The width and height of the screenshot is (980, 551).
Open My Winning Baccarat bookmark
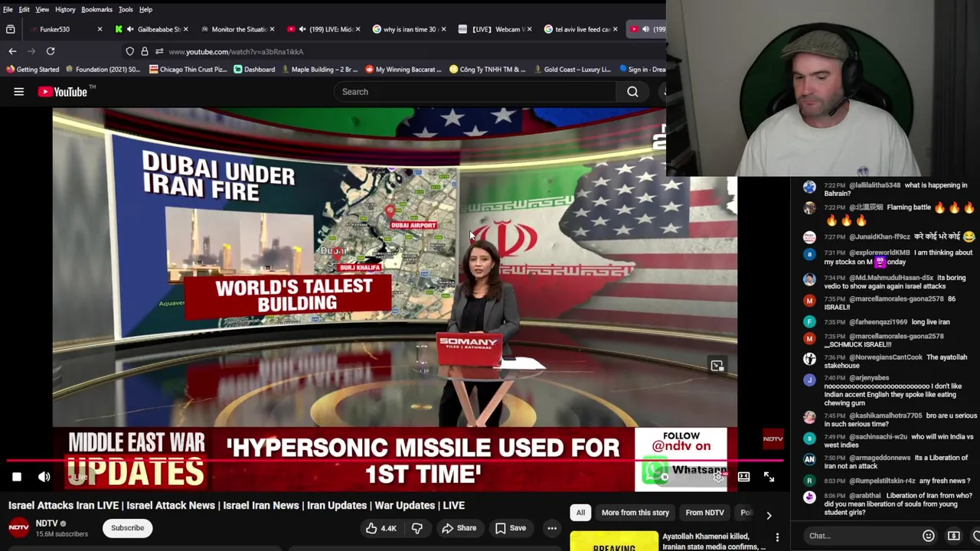403,70
